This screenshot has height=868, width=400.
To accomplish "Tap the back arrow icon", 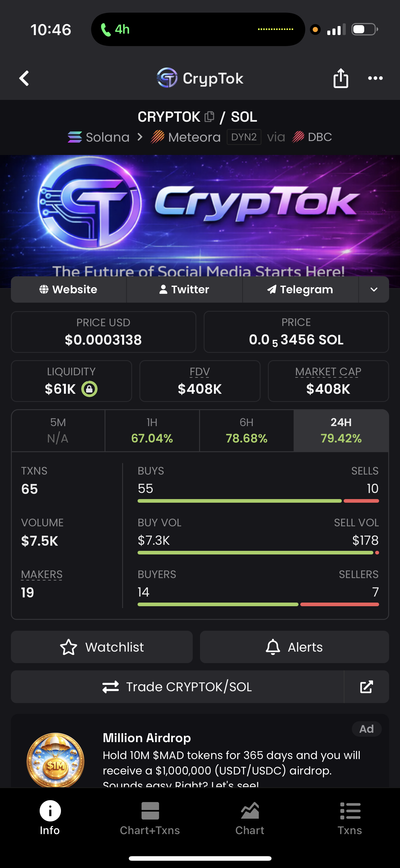I will click(x=24, y=78).
